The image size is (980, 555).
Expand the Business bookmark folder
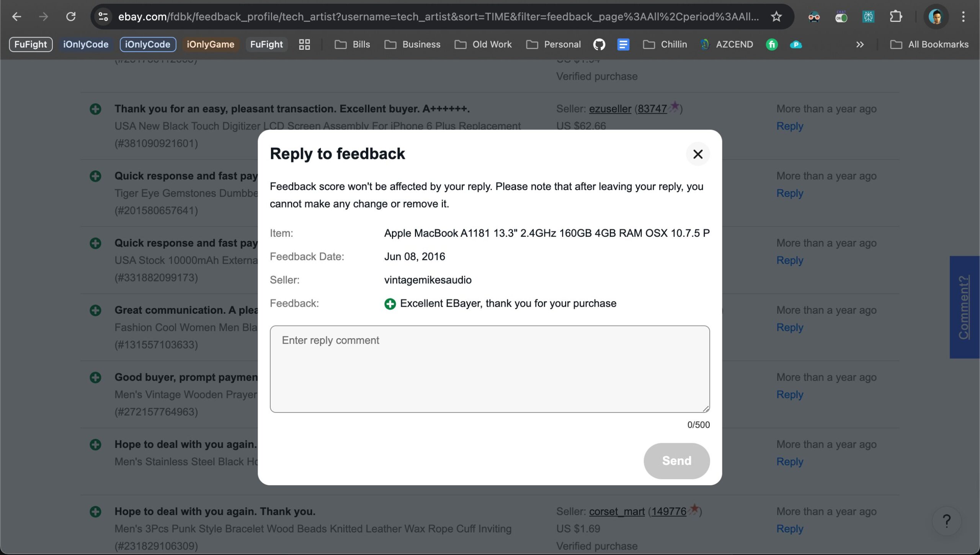pos(412,44)
